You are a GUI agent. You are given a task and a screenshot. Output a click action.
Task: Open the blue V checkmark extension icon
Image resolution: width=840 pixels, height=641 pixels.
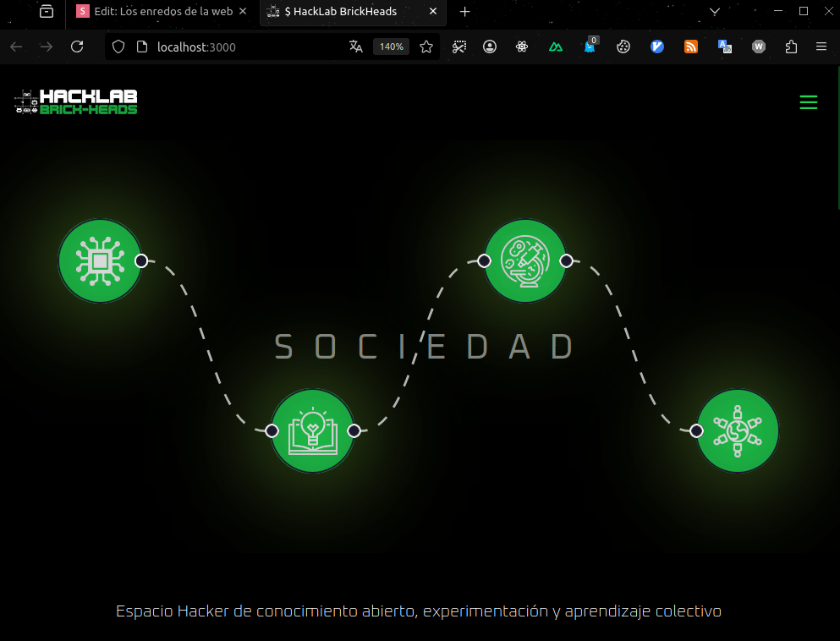[x=657, y=47]
